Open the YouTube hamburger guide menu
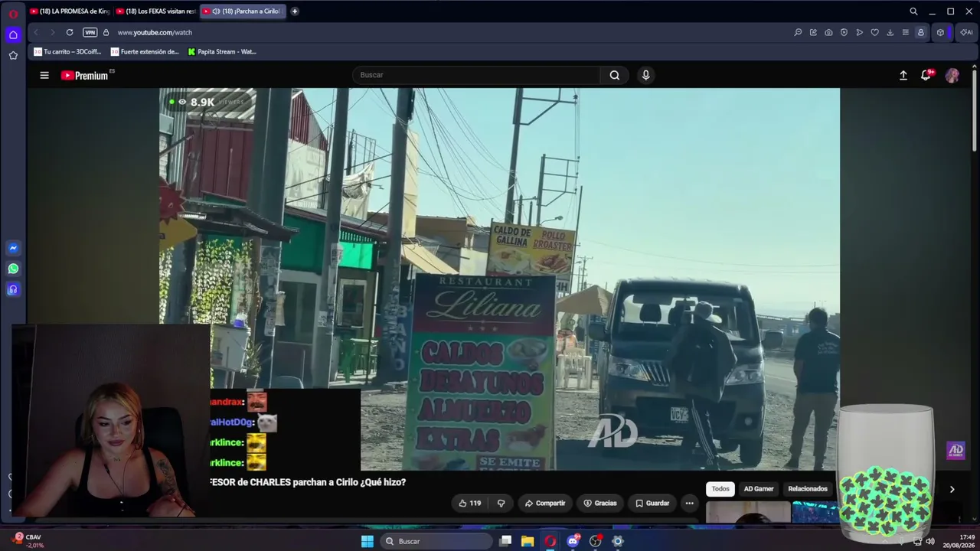 (44, 75)
